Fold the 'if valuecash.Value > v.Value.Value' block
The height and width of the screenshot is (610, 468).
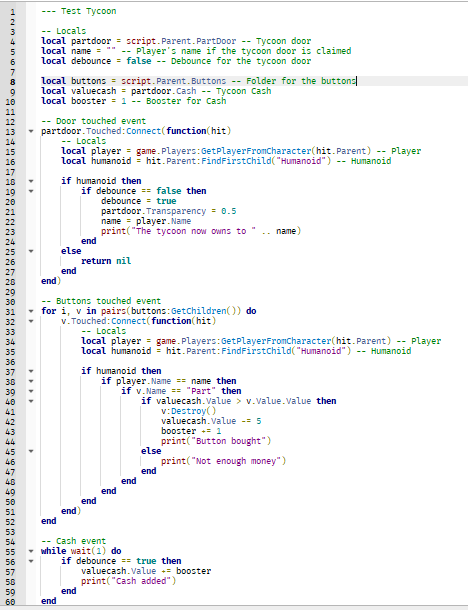31,401
